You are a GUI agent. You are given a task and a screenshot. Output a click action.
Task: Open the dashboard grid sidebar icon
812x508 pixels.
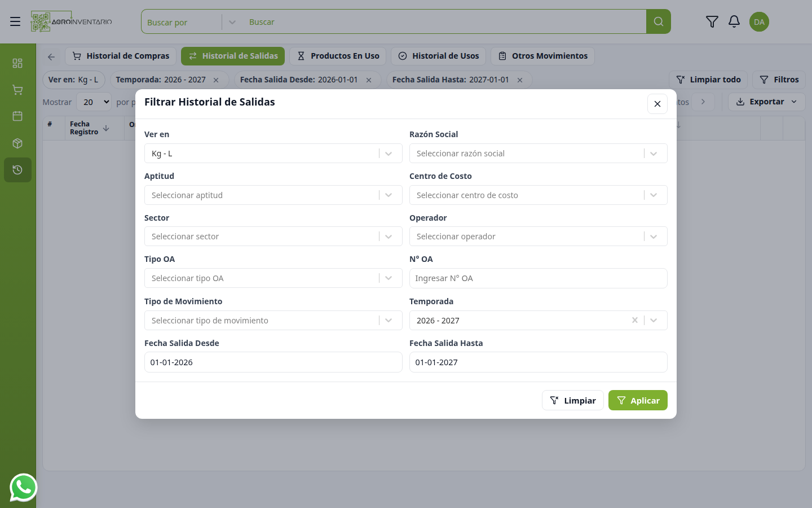tap(17, 63)
